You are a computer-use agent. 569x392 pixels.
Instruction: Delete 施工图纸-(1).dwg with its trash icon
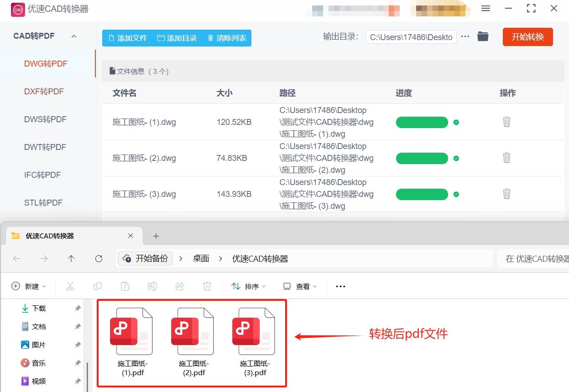click(506, 122)
